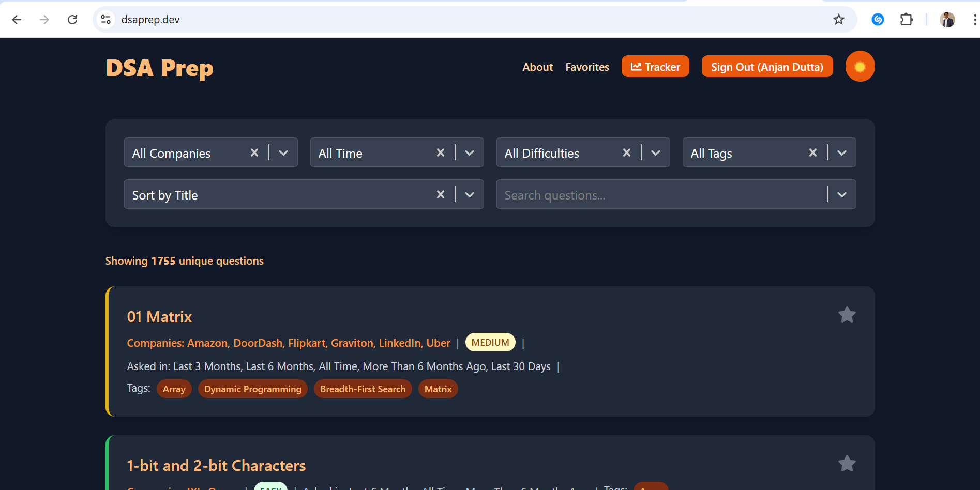Clear the All Companies filter with its X

254,152
